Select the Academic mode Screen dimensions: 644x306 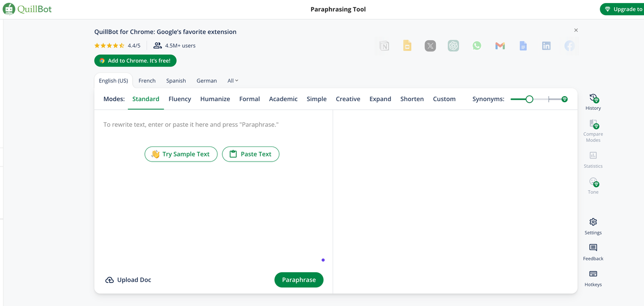(x=283, y=99)
